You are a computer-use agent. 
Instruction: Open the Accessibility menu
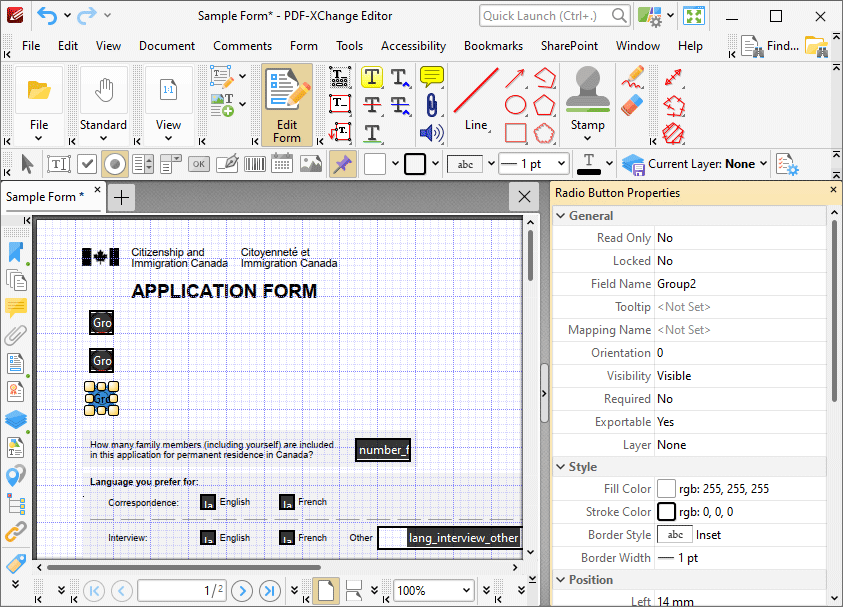coord(413,46)
